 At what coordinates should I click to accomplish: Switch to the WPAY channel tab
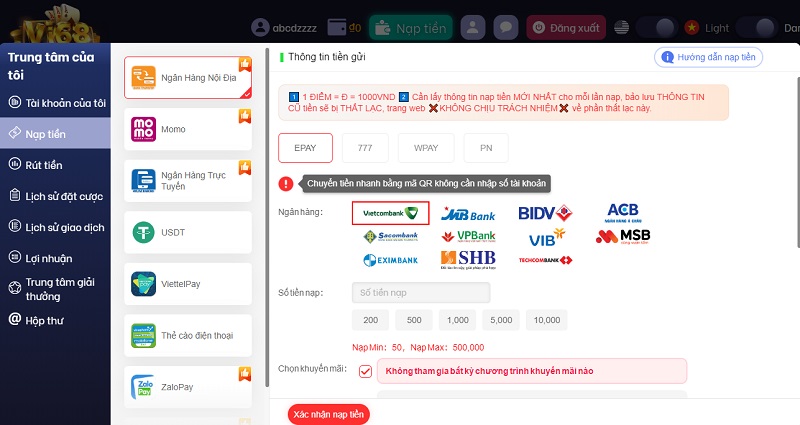pyautogui.click(x=426, y=148)
